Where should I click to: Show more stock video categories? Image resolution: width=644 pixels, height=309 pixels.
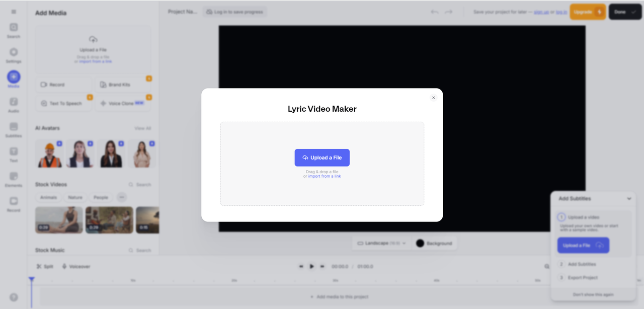click(122, 197)
